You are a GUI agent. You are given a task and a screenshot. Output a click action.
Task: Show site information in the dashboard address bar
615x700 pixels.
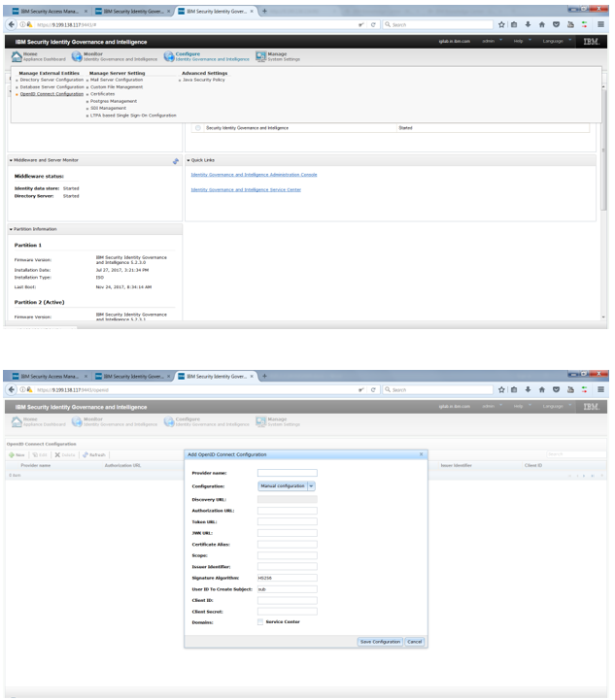coord(22,24)
